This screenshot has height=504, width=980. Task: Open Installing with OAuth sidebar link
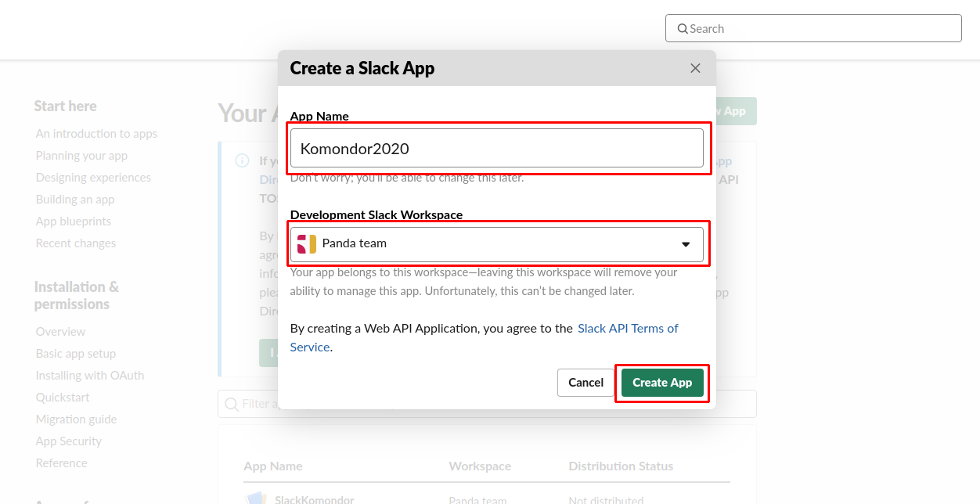pos(90,376)
